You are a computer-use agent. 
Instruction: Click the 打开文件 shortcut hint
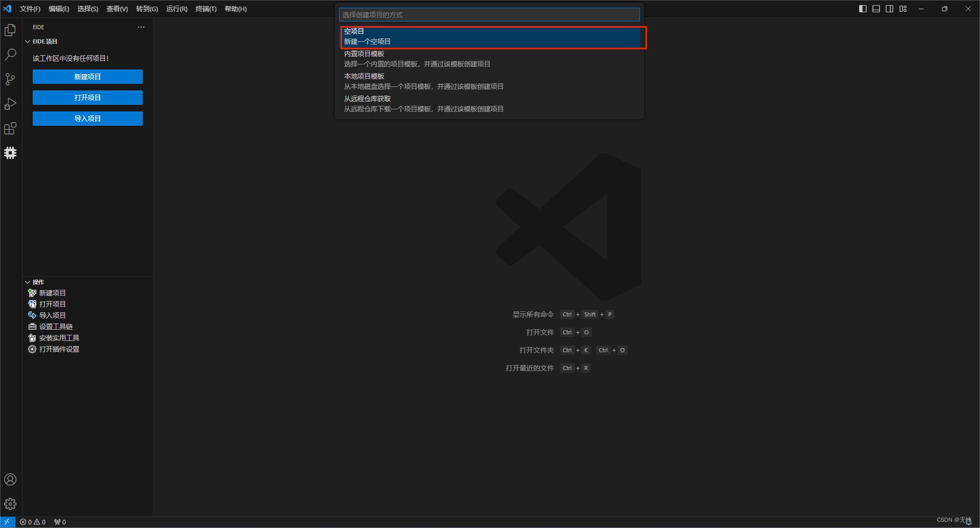coord(559,332)
